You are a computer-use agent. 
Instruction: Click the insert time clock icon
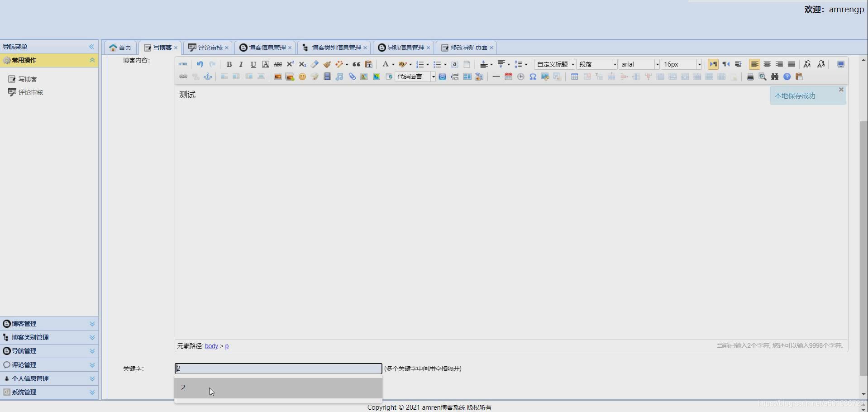click(520, 77)
